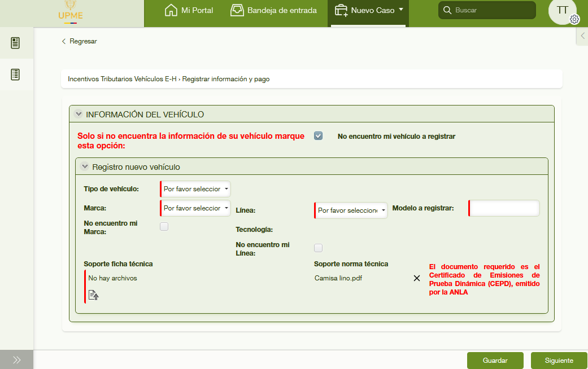Collapse the Registro nuevo vehículo section
Screen dimensions: 588x369
85,166
